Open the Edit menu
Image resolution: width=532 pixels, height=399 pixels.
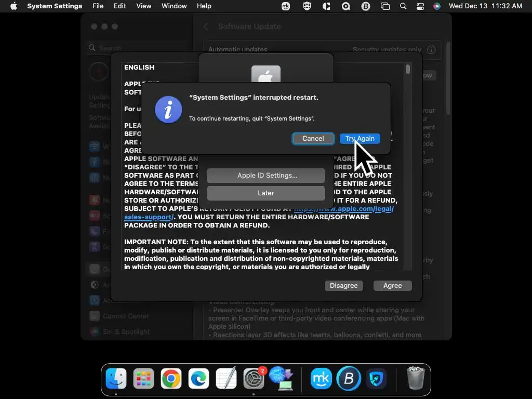119,6
